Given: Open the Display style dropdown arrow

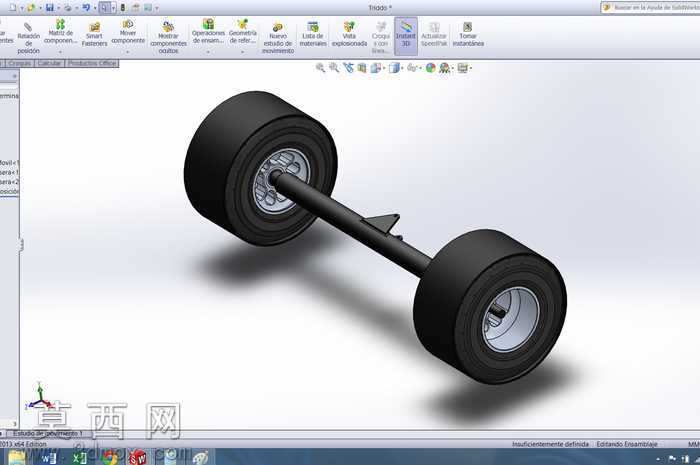Looking at the screenshot, I should 402,68.
